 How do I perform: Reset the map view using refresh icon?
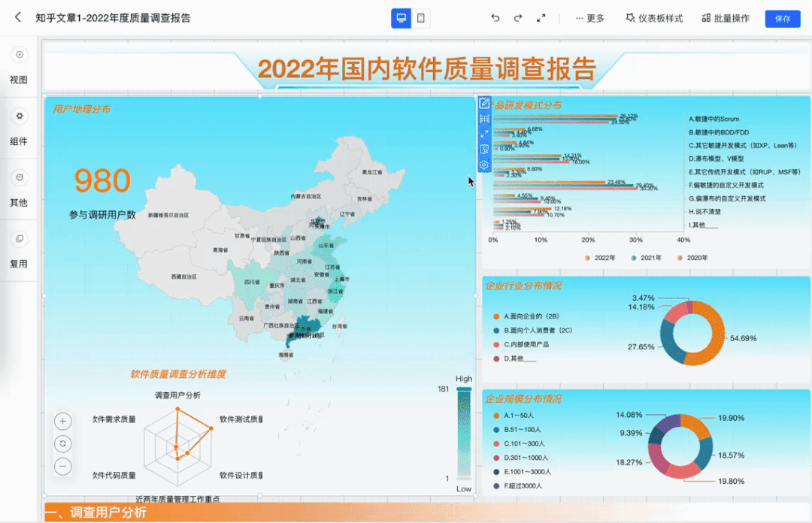(63, 443)
